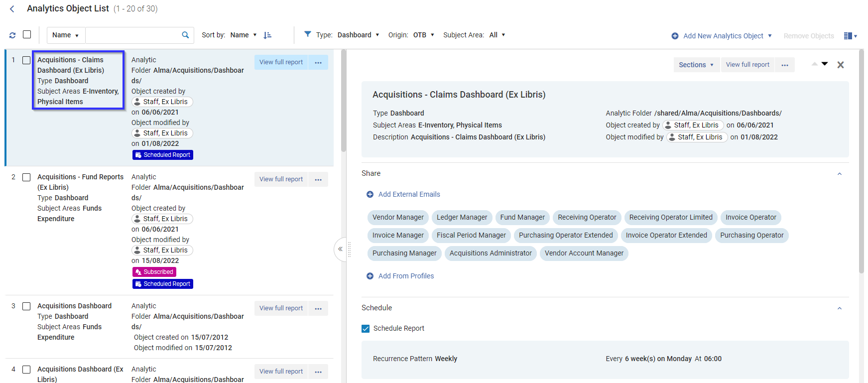Image resolution: width=868 pixels, height=383 pixels.
Task: Collapse the Schedule section
Action: pyautogui.click(x=840, y=308)
